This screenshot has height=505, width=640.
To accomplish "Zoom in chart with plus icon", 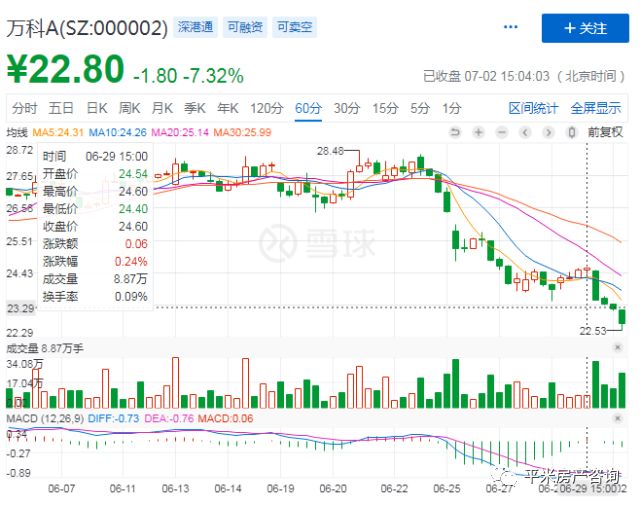I will (x=478, y=132).
